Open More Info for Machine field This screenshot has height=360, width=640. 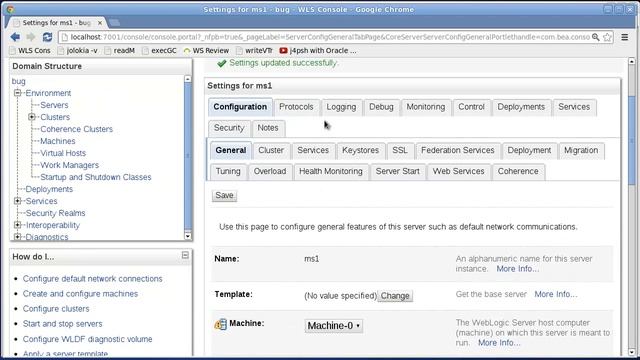click(499, 343)
